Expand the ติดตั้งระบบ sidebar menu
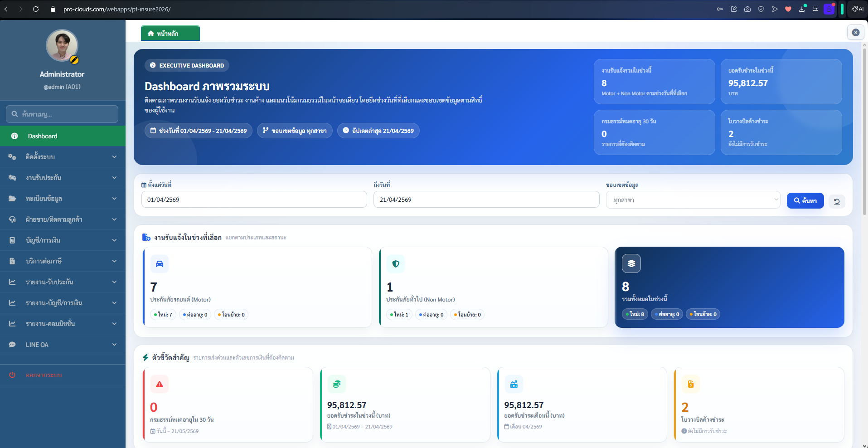This screenshot has height=448, width=868. point(63,157)
